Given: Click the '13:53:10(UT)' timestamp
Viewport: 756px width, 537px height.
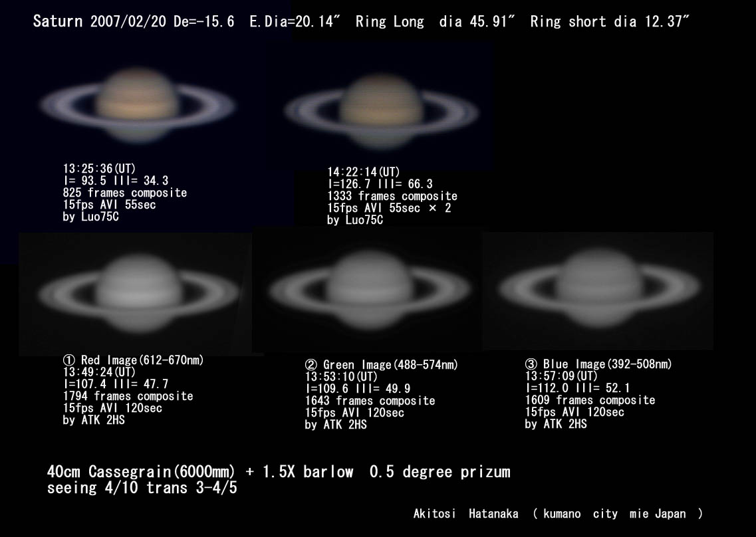Looking at the screenshot, I should pos(341,377).
